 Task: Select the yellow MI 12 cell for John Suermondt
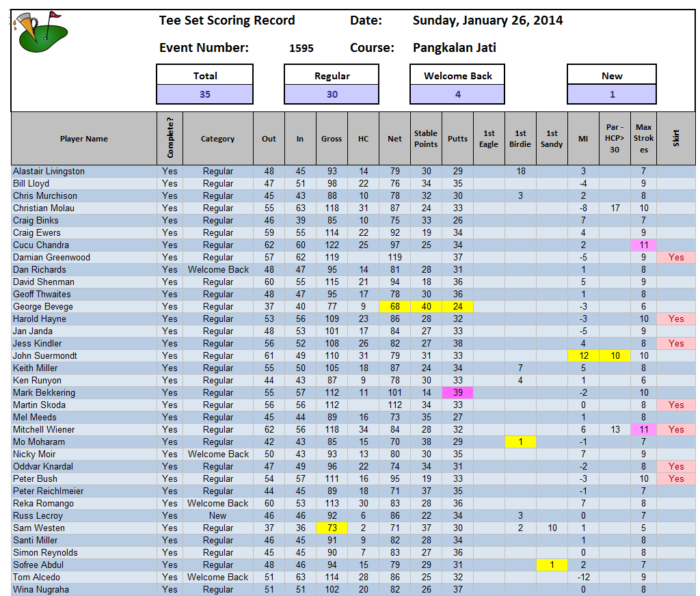tap(583, 356)
